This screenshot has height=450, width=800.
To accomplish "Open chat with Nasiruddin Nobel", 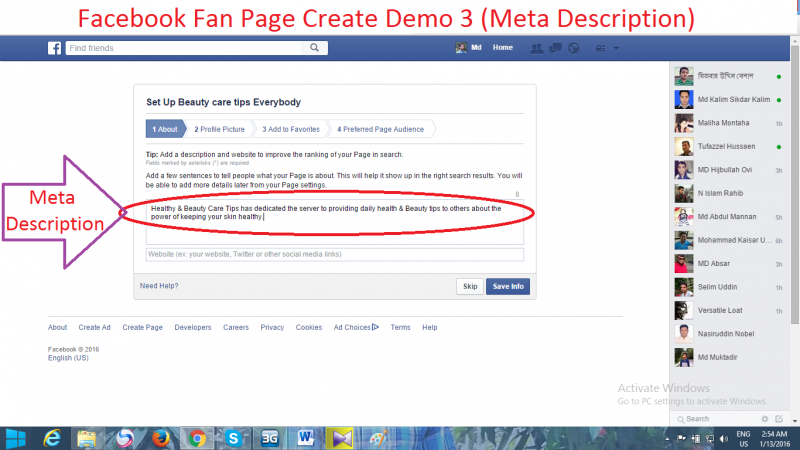I will point(729,334).
